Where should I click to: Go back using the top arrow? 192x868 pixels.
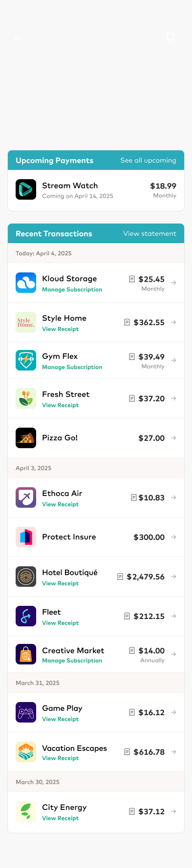(x=19, y=38)
